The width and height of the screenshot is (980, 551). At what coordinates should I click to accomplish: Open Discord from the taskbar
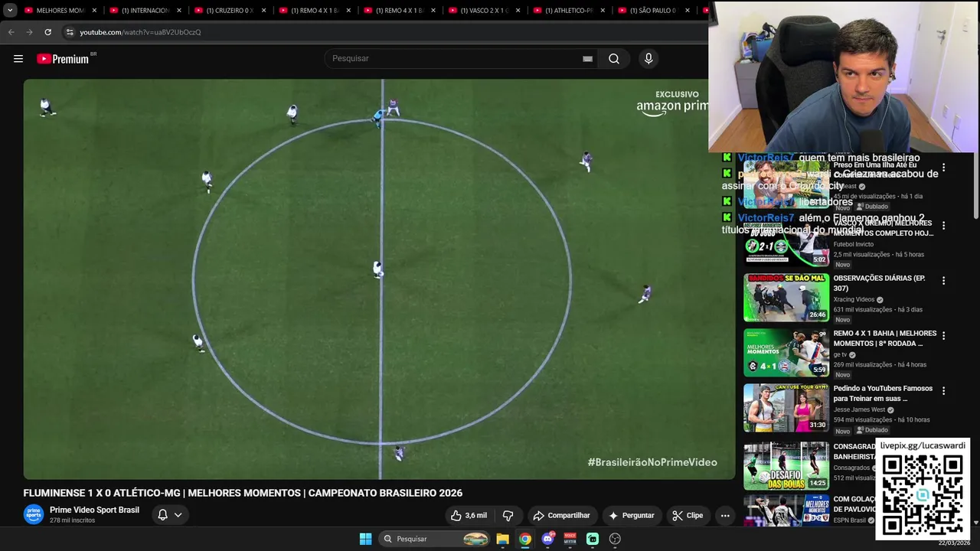[x=547, y=539]
